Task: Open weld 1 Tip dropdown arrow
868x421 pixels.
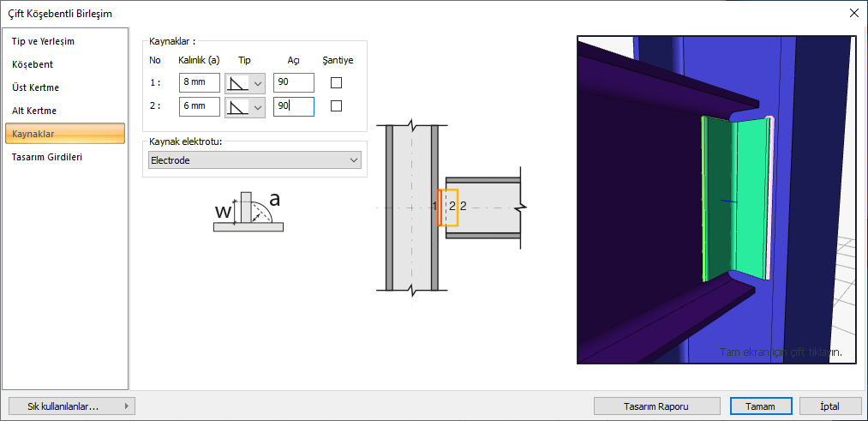Action: [x=257, y=83]
